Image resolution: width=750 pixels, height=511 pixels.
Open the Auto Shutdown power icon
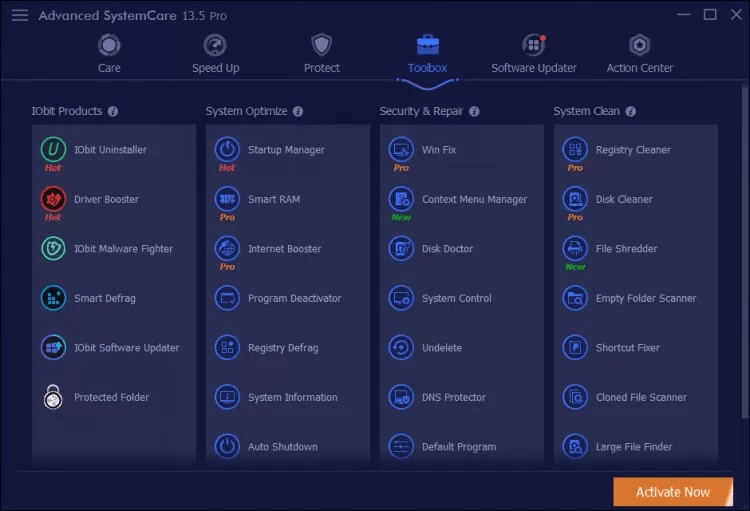tap(227, 446)
